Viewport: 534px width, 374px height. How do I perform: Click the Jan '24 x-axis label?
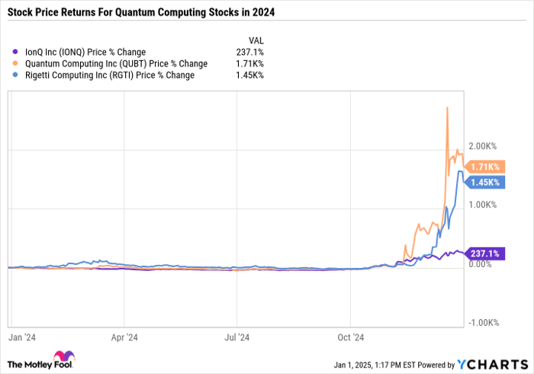(22, 337)
